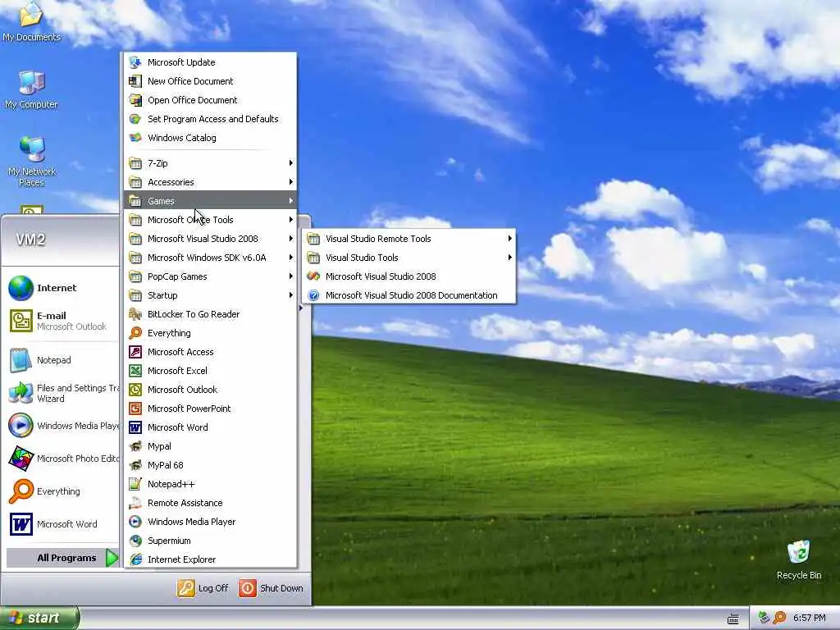
Task: Click the Log Off button
Action: click(203, 588)
